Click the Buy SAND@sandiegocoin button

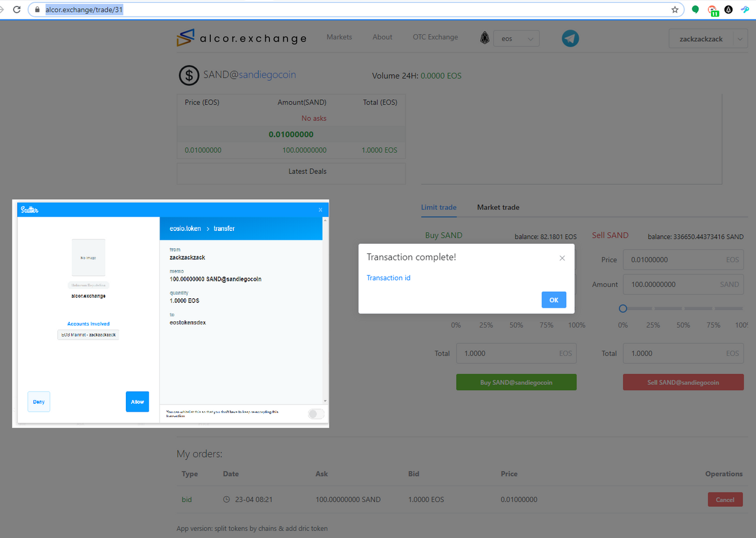(x=516, y=382)
